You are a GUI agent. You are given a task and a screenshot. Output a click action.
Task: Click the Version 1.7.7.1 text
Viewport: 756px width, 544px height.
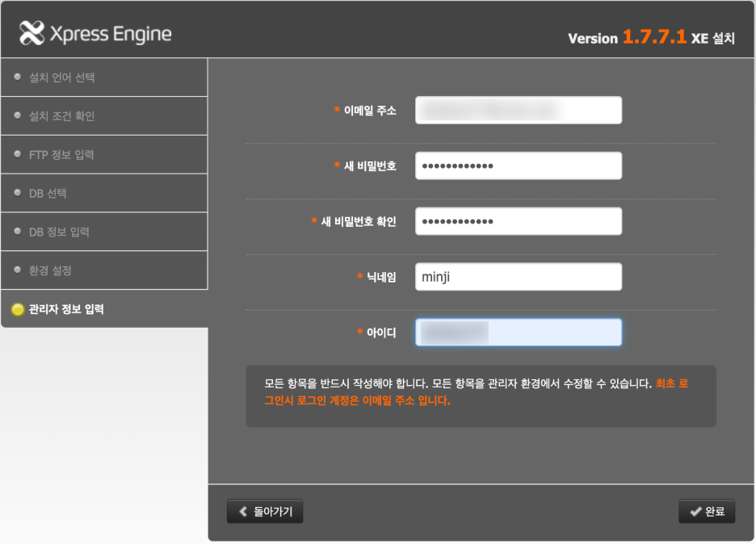click(x=627, y=37)
